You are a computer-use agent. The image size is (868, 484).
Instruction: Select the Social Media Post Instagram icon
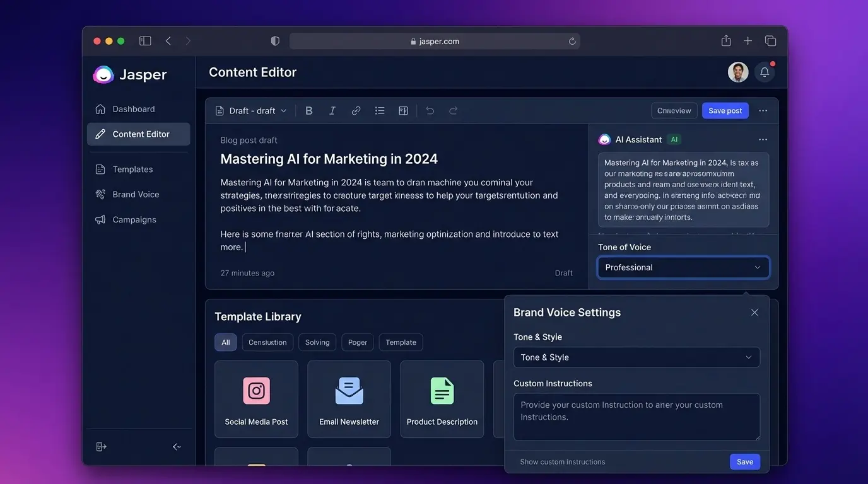pos(256,390)
